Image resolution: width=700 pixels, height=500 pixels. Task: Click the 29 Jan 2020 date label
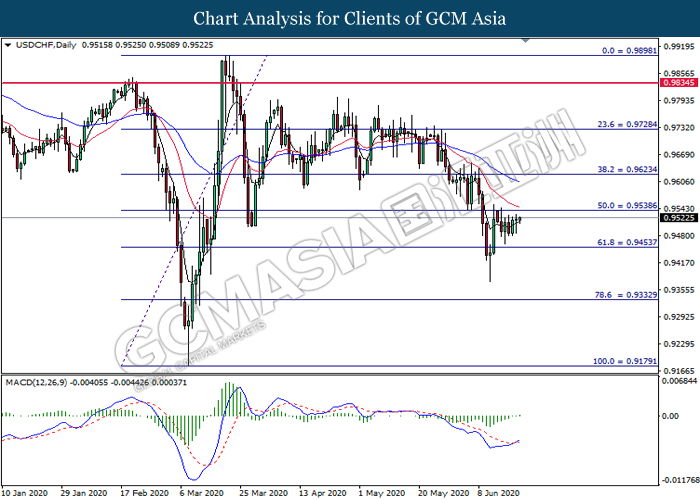pyautogui.click(x=84, y=493)
